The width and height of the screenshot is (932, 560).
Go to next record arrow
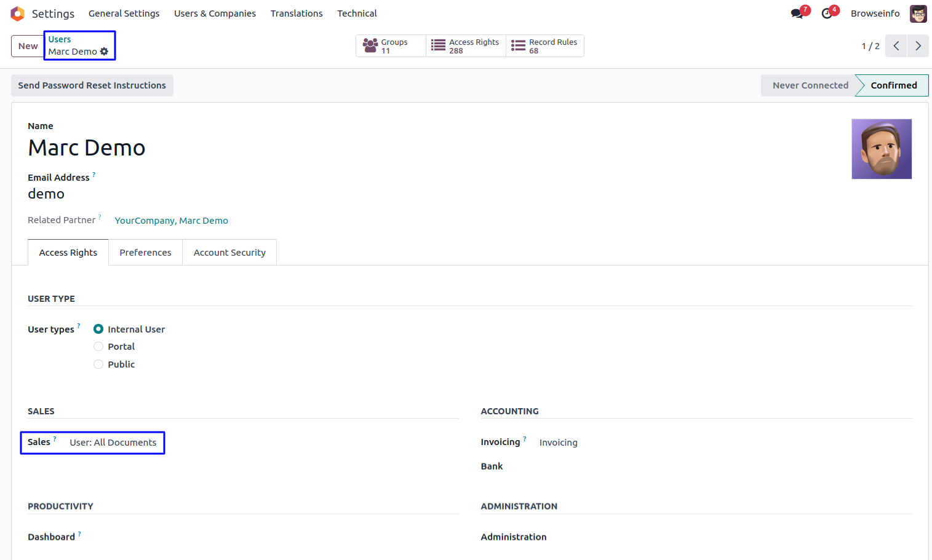918,46
